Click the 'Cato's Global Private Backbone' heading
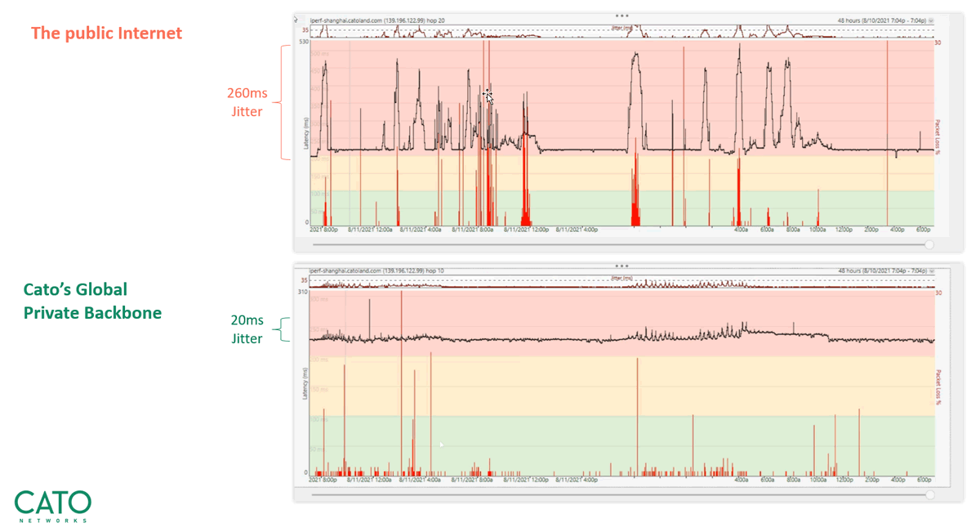The image size is (980, 532). (92, 301)
